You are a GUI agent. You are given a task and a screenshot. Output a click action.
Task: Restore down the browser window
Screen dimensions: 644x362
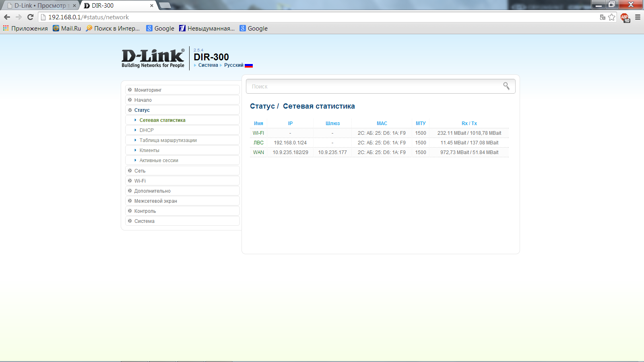[x=611, y=5]
